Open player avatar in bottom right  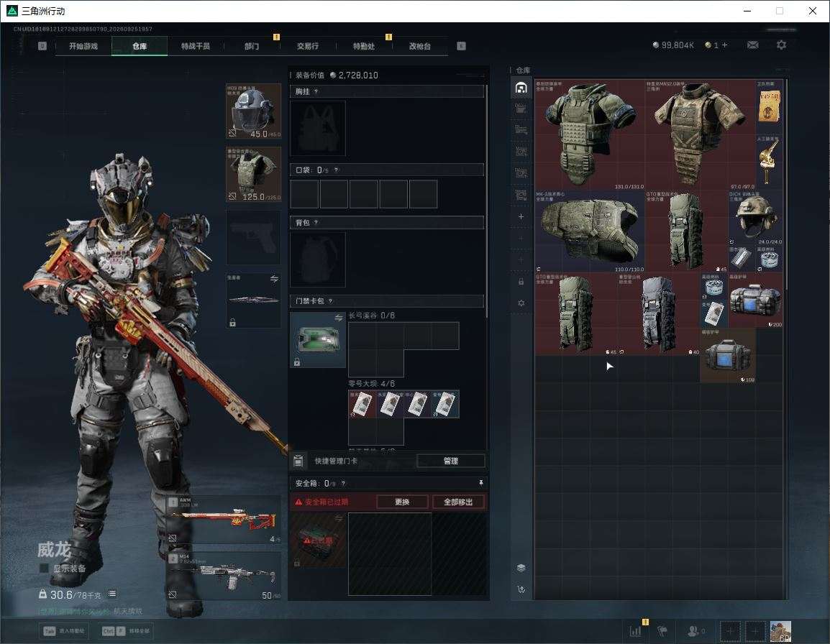[780, 631]
